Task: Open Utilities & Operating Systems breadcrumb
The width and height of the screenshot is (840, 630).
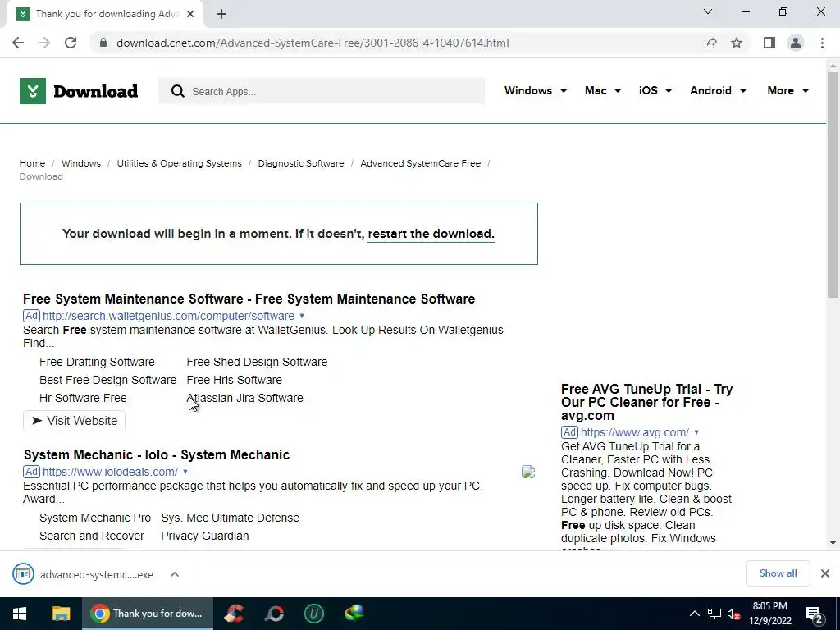Action: [x=179, y=163]
